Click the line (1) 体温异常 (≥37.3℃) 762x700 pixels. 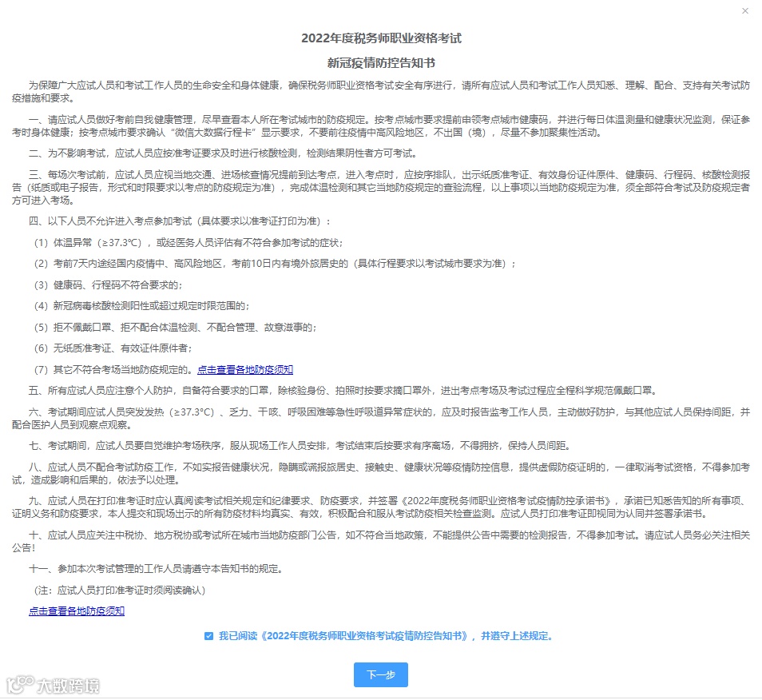(189, 243)
